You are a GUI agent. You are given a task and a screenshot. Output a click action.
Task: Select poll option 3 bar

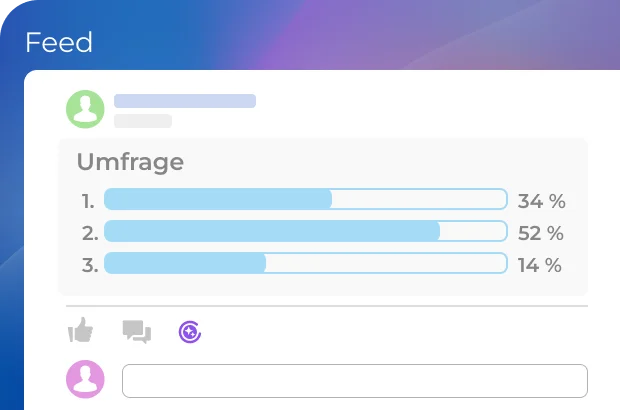click(305, 263)
